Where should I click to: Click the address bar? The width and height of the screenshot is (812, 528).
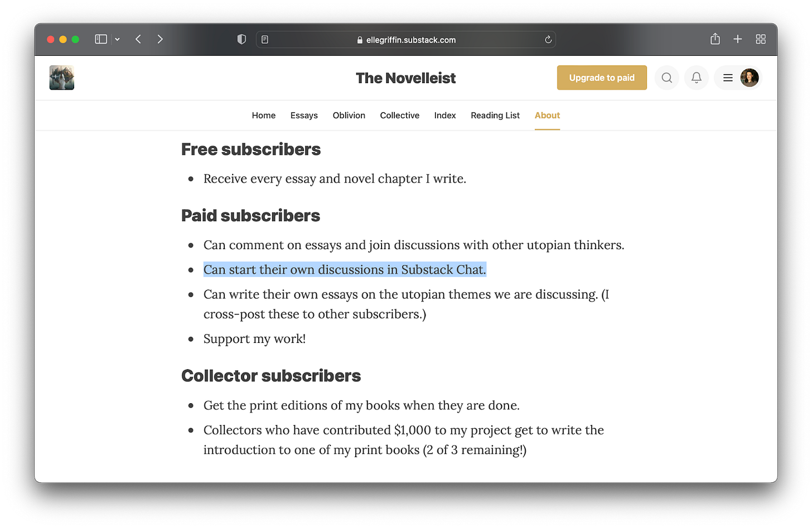pyautogui.click(x=406, y=39)
